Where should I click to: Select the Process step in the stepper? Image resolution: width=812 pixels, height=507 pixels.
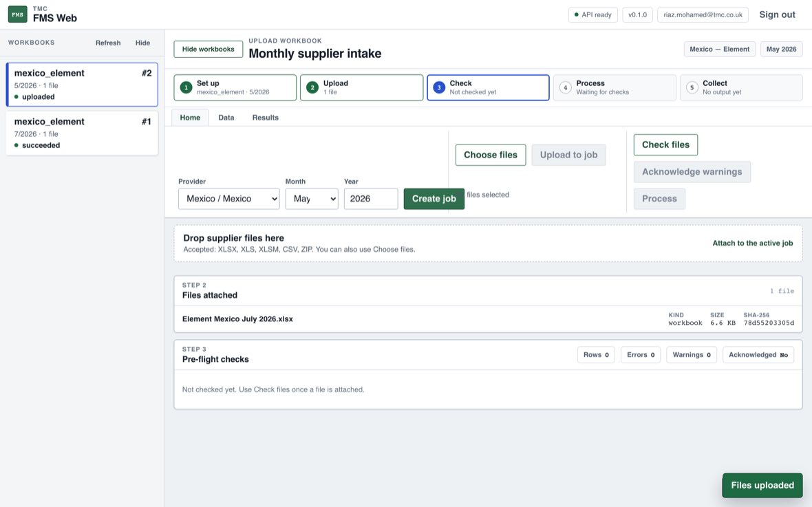pos(615,87)
